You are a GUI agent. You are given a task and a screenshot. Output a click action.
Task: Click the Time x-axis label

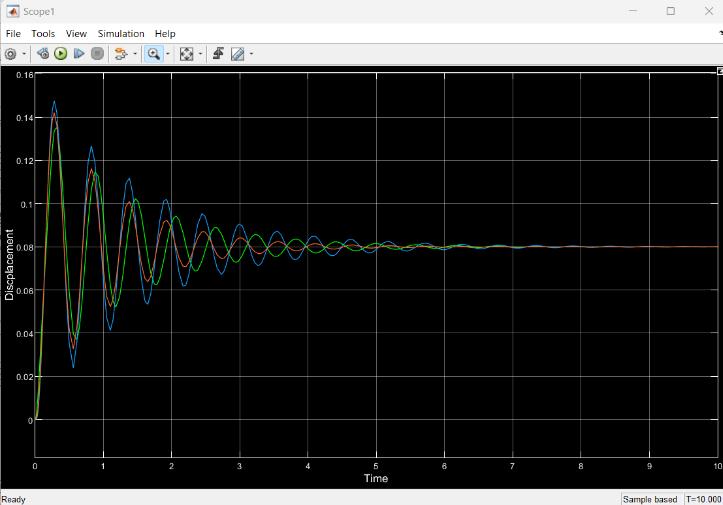tap(376, 478)
